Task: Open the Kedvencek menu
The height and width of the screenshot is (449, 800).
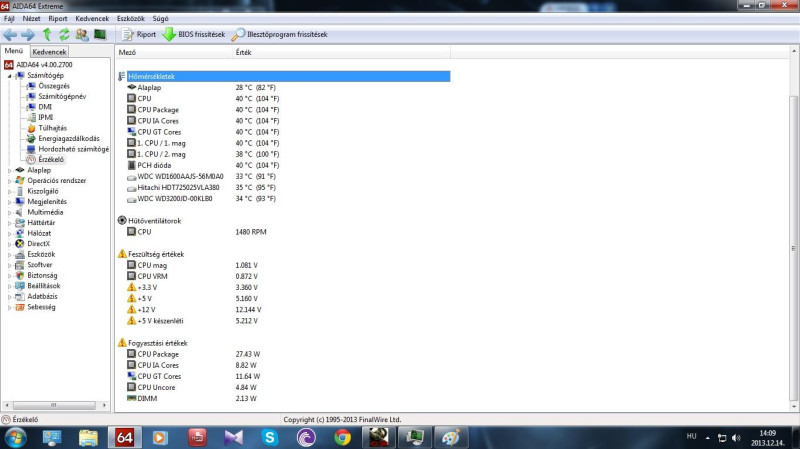Action: (x=92, y=18)
